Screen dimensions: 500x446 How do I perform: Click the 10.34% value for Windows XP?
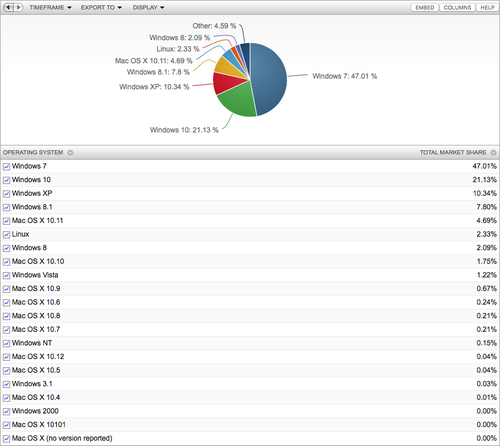[x=485, y=193]
